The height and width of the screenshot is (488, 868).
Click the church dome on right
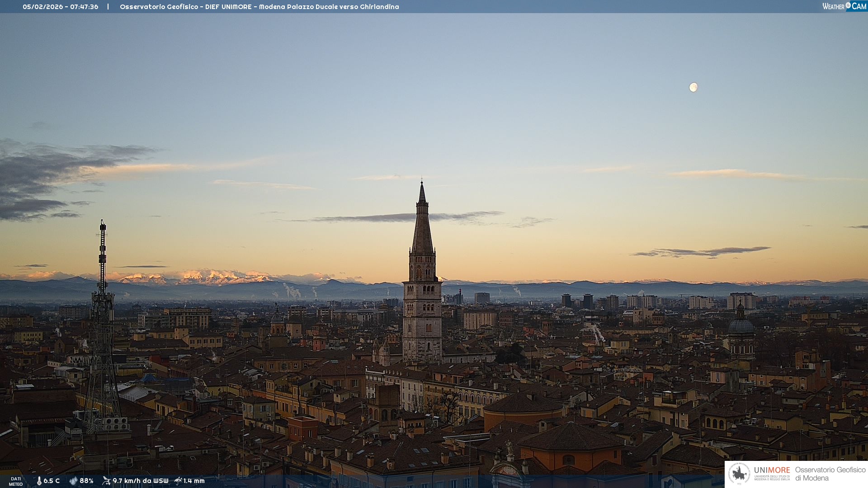tap(741, 325)
